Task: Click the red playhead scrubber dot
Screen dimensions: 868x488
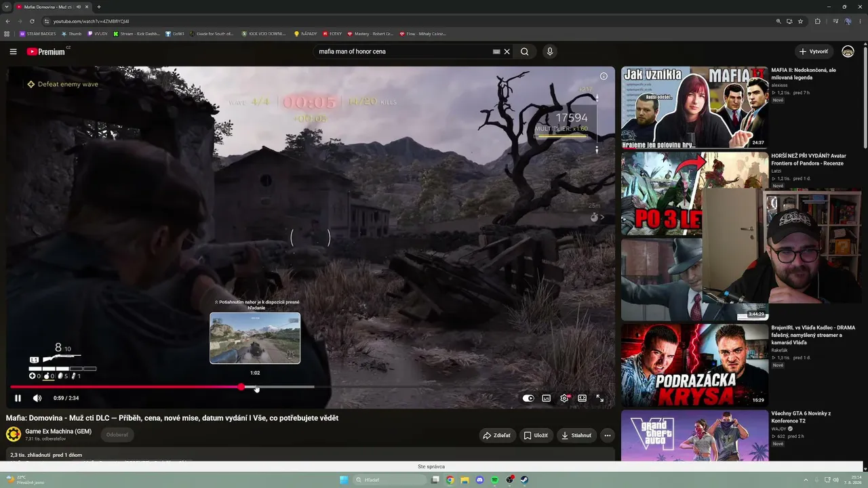Action: (x=241, y=387)
